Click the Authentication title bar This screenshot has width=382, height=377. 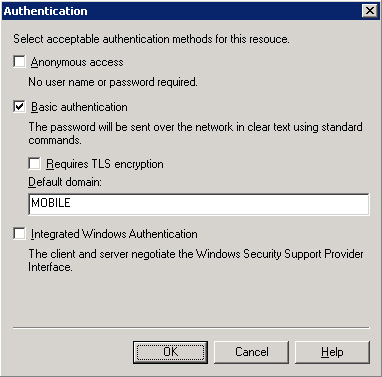point(191,11)
